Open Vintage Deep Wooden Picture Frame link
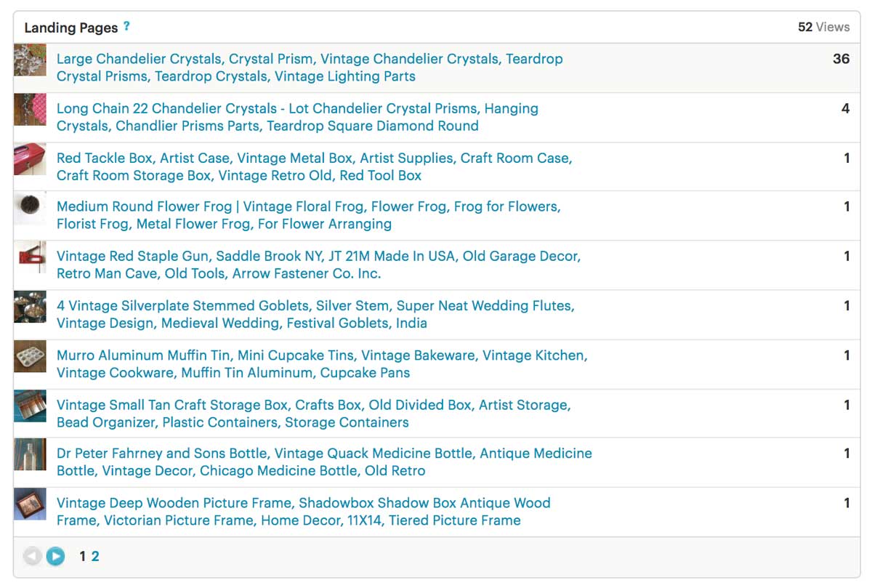872x588 pixels. coord(304,511)
